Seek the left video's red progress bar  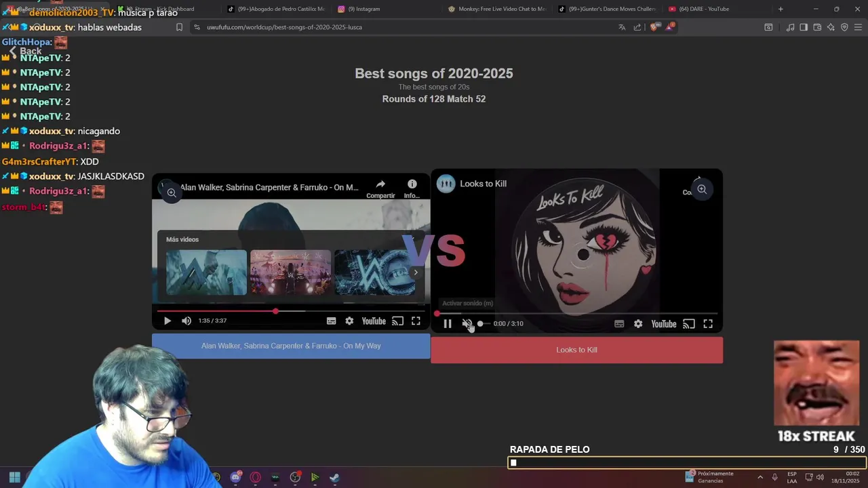point(291,311)
